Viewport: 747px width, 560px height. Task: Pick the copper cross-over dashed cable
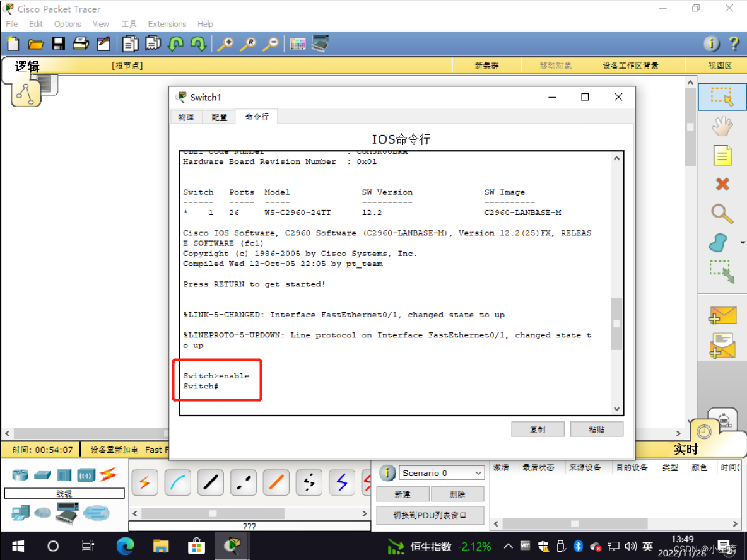click(243, 482)
